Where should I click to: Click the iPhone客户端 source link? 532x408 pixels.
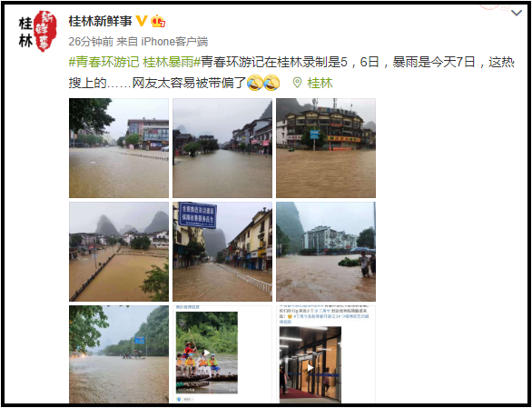pyautogui.click(x=174, y=42)
